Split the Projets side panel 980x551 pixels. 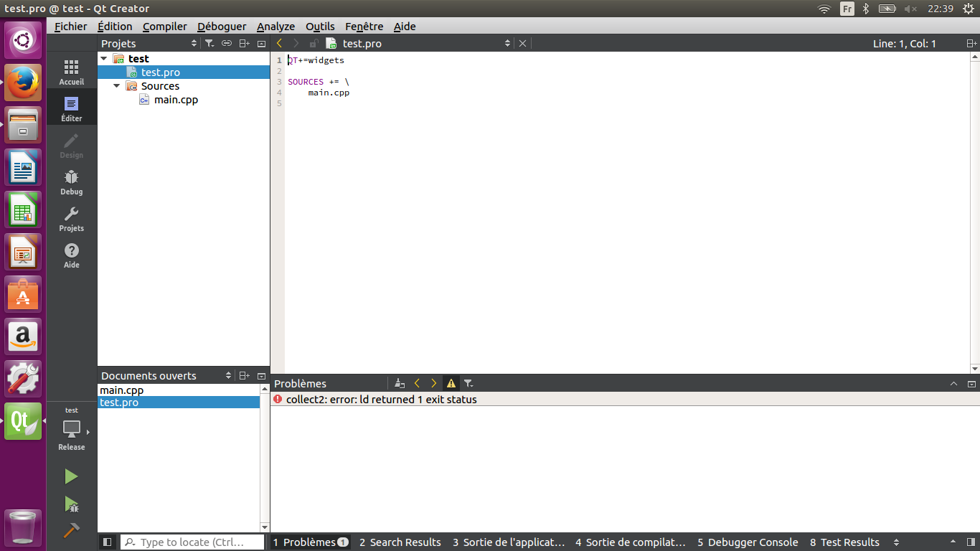click(245, 44)
